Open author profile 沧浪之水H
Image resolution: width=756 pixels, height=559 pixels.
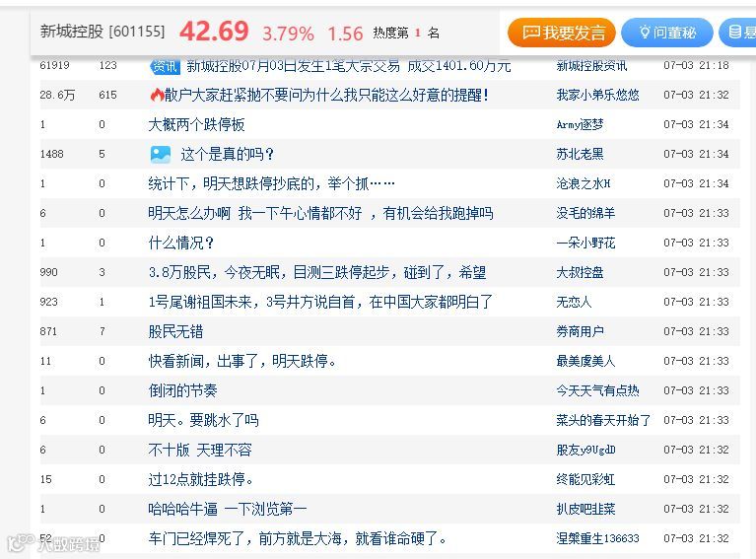click(x=584, y=183)
